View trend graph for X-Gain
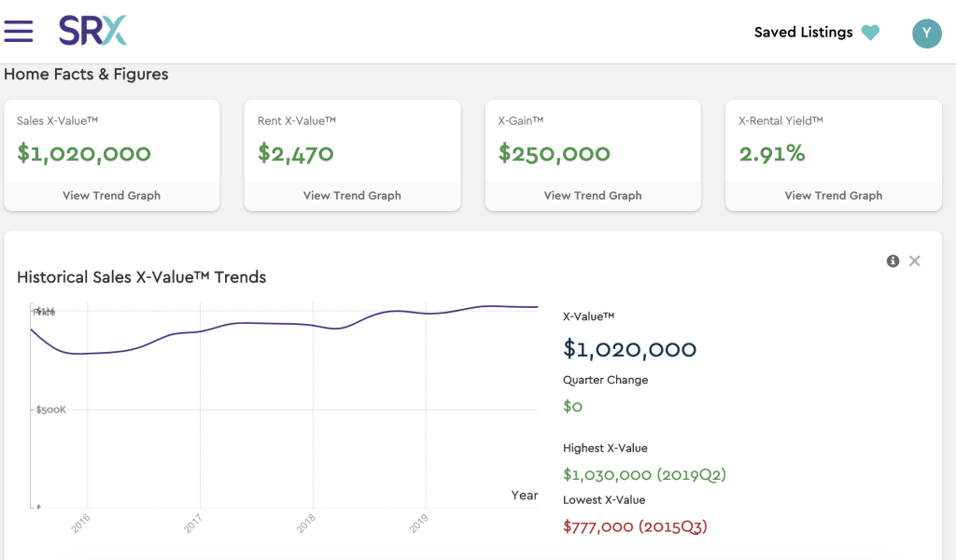Screen dimensions: 956x560 (592, 196)
